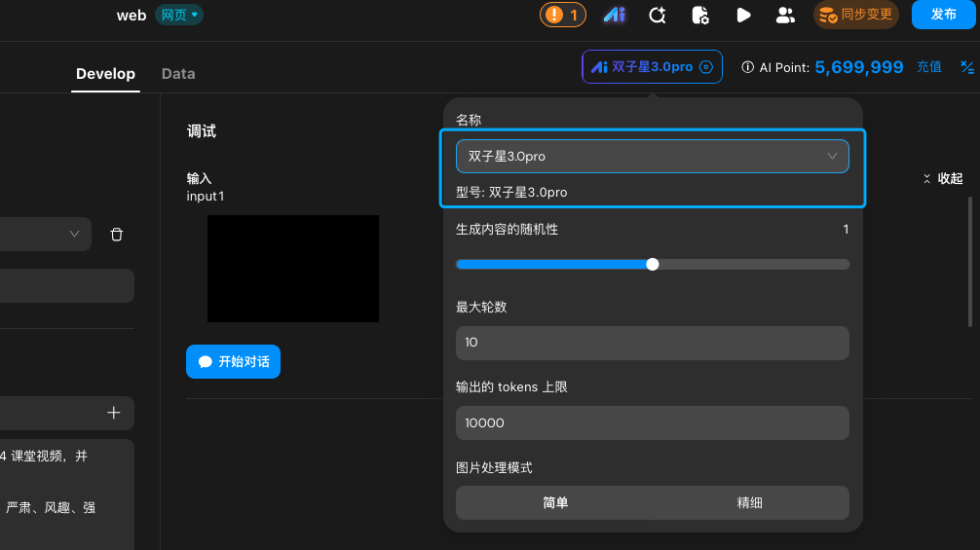Click the black input1 image thumbnail
The image size is (980, 550).
(x=293, y=269)
